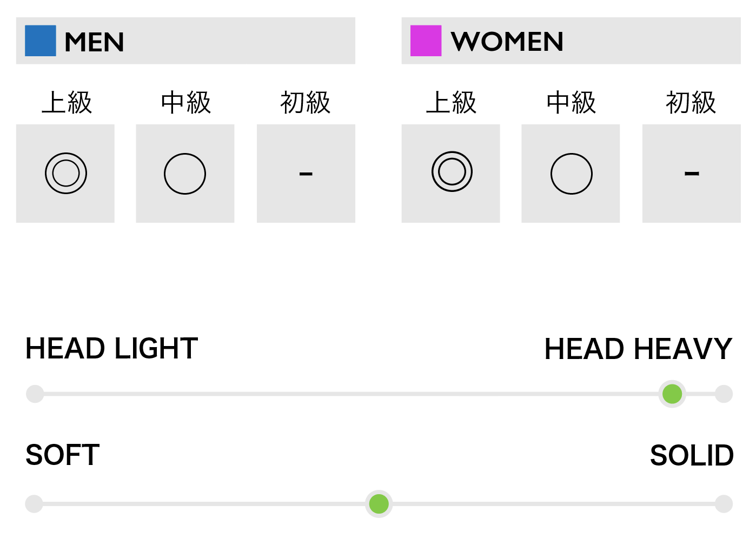Select the double-circle icon under MEN 上級
Viewport: 756px width, 545px height.
pos(66,174)
